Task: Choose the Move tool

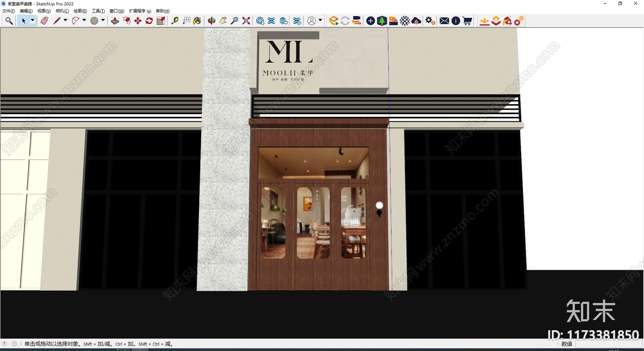Action: (138, 21)
